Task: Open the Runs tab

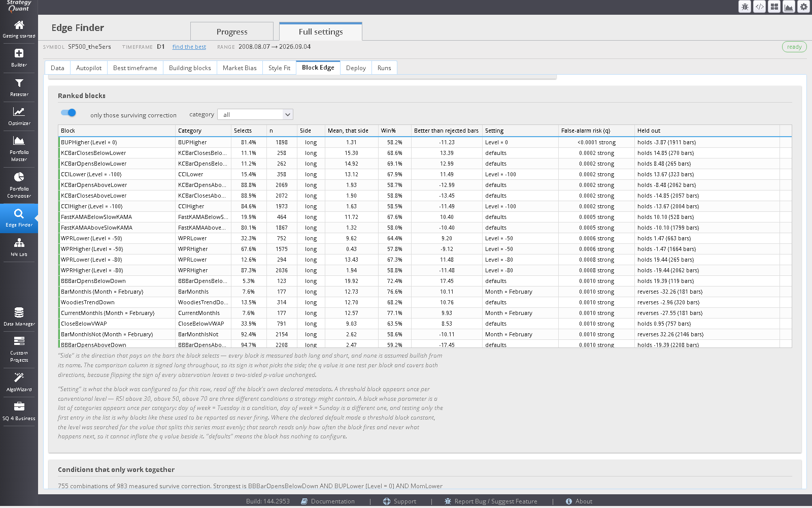Action: click(384, 68)
